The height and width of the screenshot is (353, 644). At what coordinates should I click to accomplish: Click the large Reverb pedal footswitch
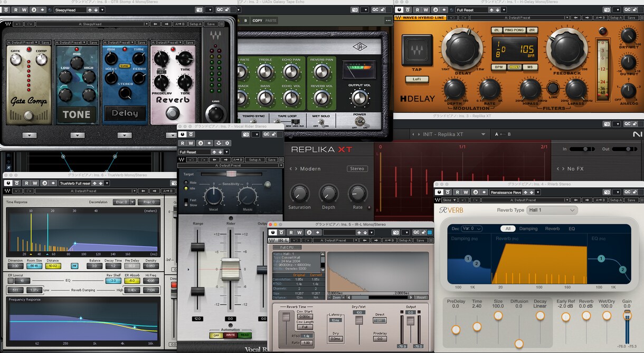(x=172, y=113)
